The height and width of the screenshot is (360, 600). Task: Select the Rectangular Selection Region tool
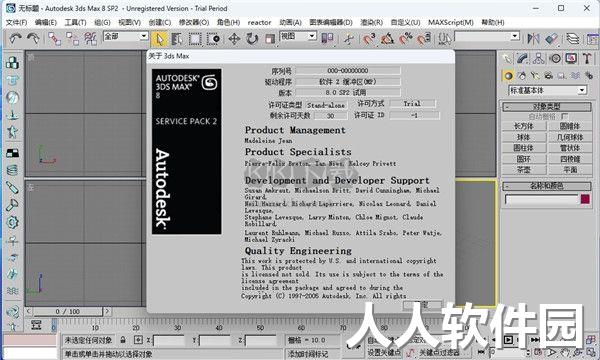(x=195, y=39)
